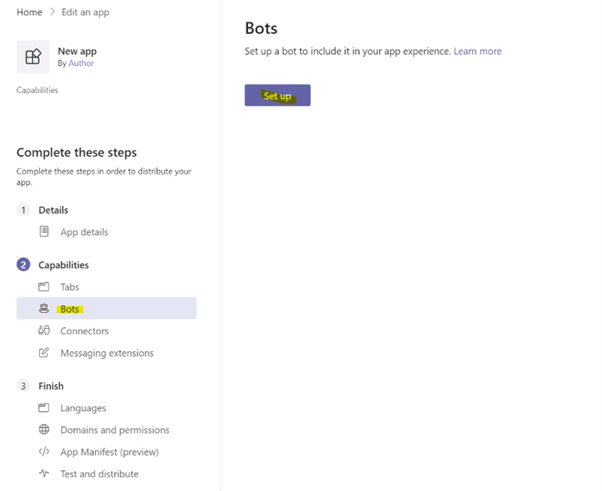
Task: Click the Connectors plug icon
Action: [44, 331]
